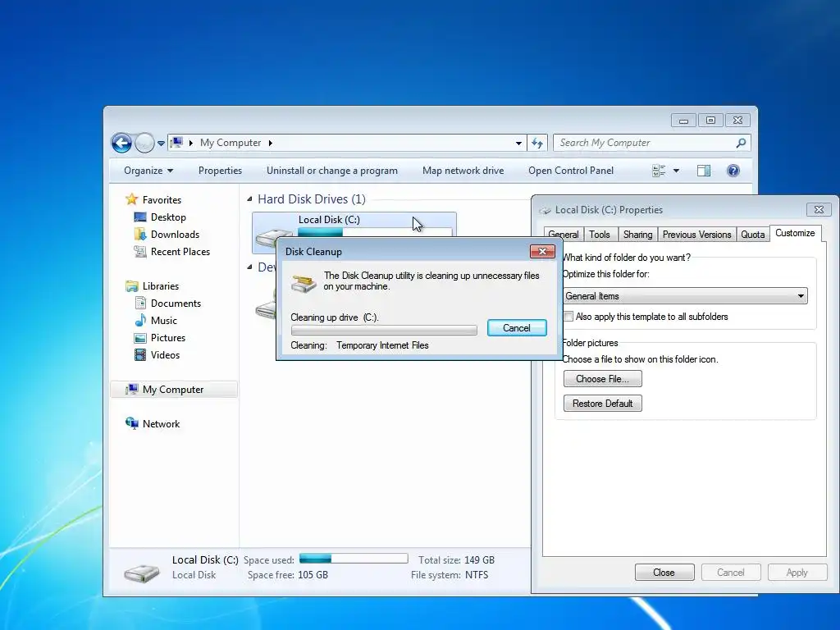Click Properties in the Explorer toolbar
The width and height of the screenshot is (840, 630).
pyautogui.click(x=220, y=171)
